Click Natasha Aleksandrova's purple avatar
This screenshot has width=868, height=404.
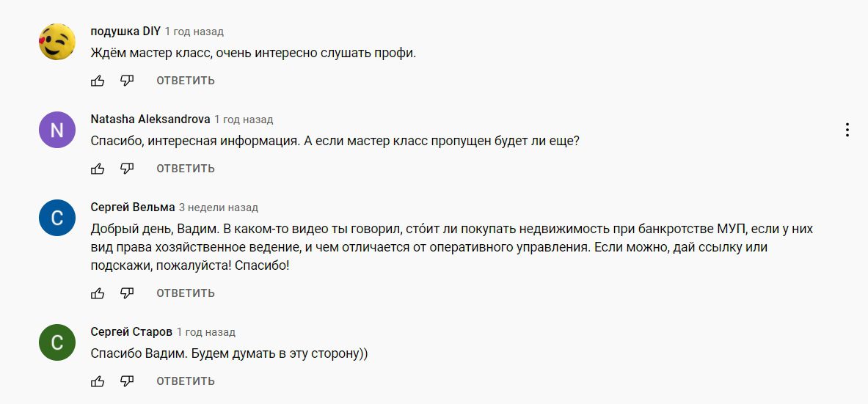56,131
